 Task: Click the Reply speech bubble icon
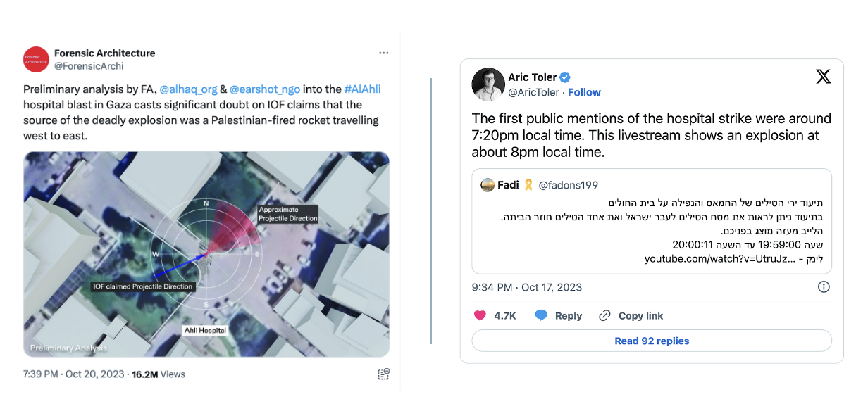point(541,316)
